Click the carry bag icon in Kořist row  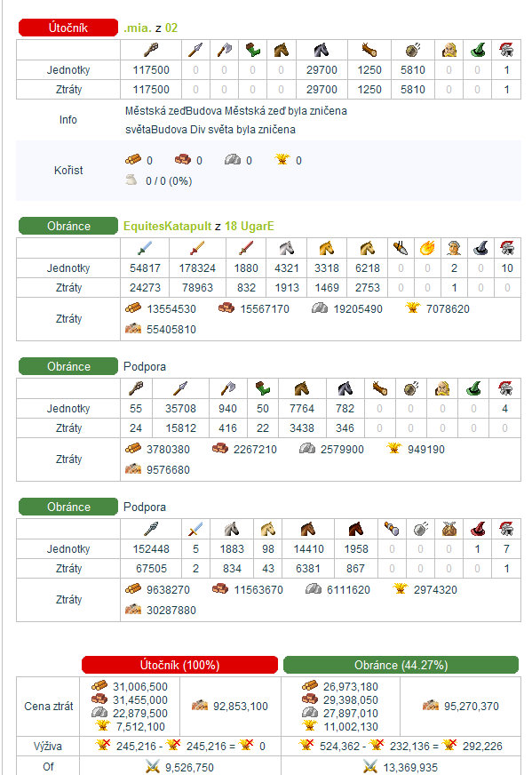131,180
